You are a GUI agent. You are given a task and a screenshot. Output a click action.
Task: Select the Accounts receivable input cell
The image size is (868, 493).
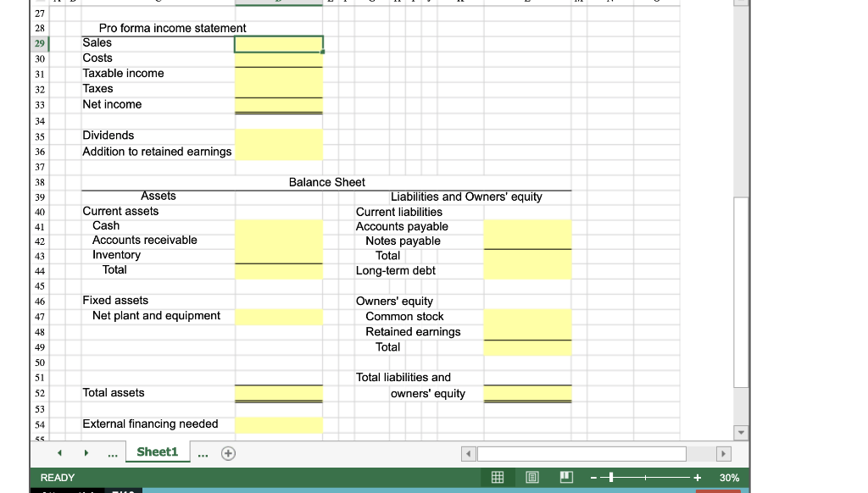pos(278,241)
